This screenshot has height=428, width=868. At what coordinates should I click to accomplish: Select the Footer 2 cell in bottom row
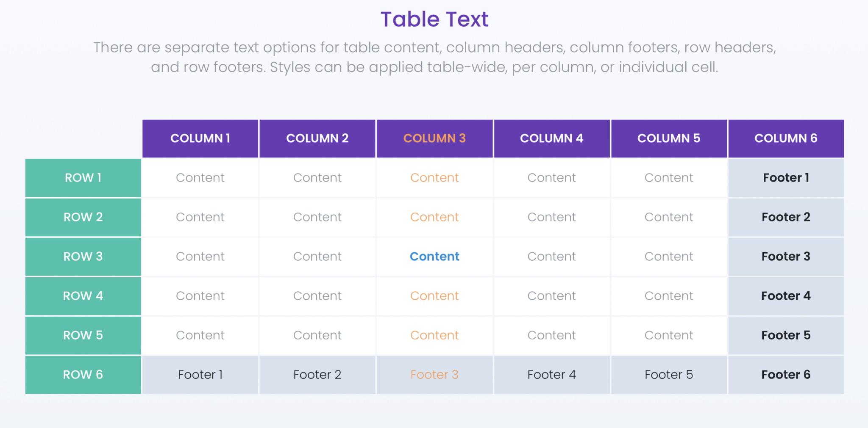(317, 375)
